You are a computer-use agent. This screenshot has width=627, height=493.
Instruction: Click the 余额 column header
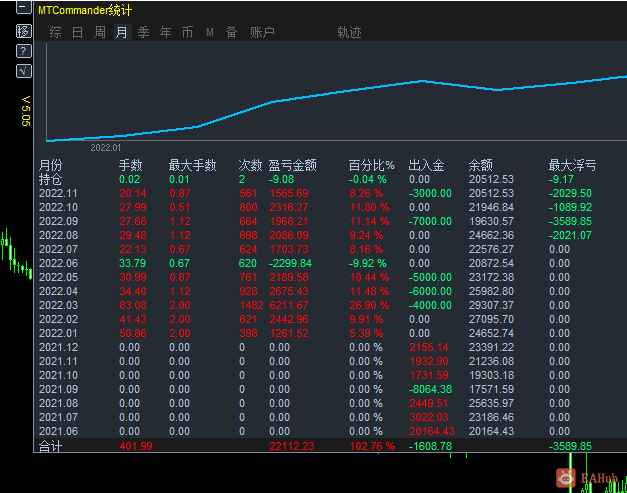click(x=480, y=165)
